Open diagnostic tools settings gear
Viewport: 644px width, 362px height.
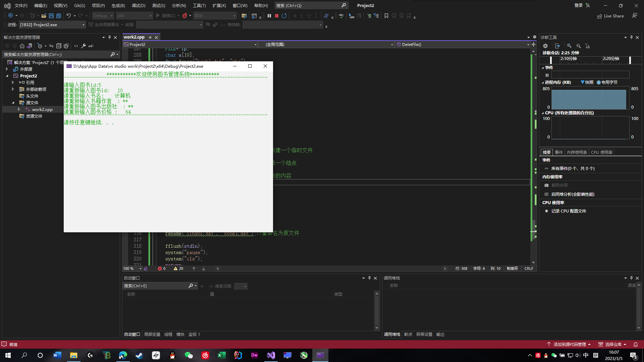(x=545, y=46)
